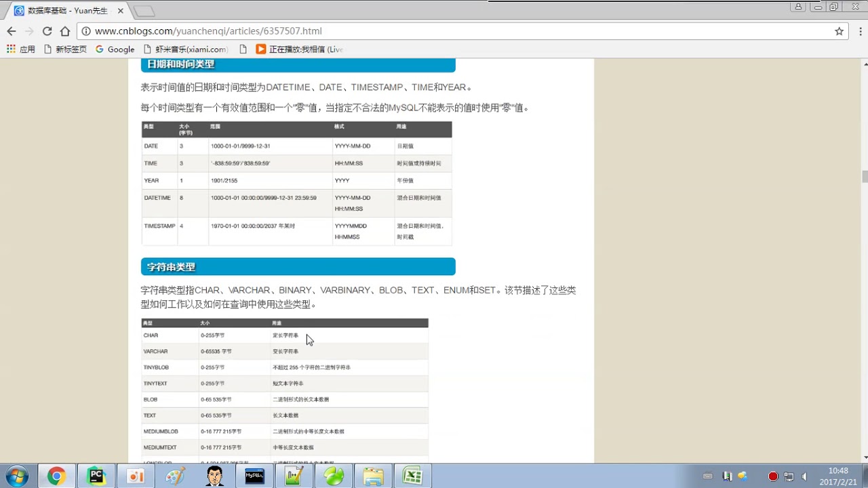868x488 pixels.
Task: Open the Google bookmark
Action: click(x=115, y=49)
